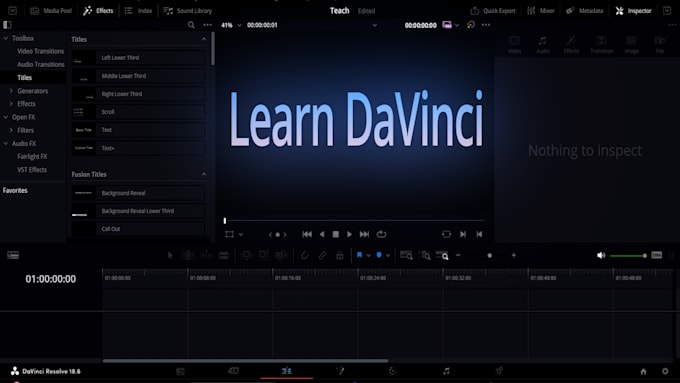Toggle the Inspector panel
This screenshot has height=383, width=680.
[x=634, y=11]
